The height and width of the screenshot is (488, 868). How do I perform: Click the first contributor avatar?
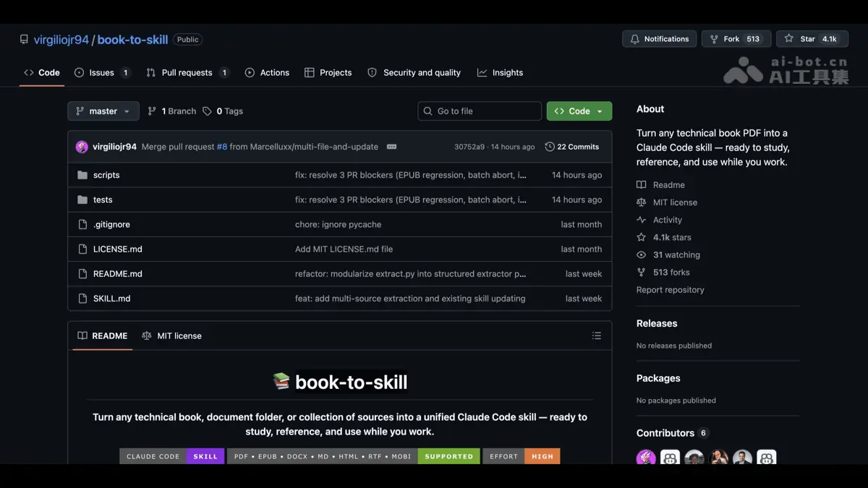(646, 457)
